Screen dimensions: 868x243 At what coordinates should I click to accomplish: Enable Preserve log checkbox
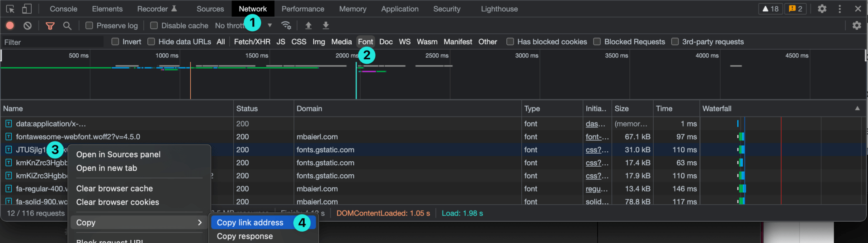coord(89,26)
